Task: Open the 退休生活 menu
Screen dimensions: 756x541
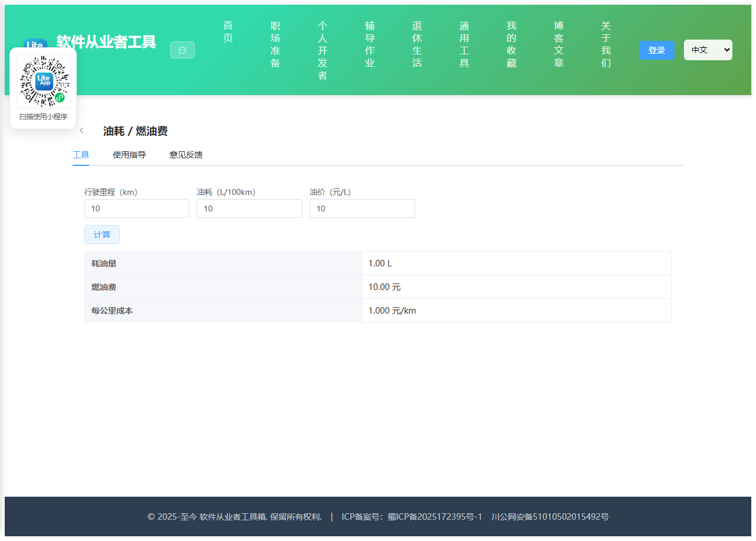Action: point(417,44)
